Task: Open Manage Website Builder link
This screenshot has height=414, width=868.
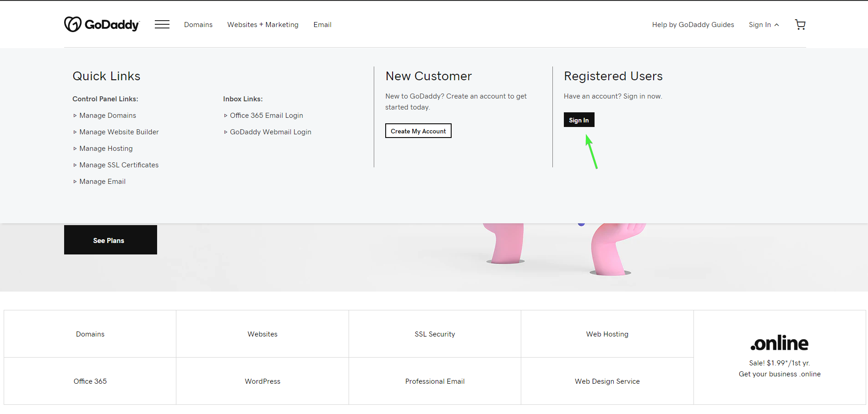Action: coord(119,132)
